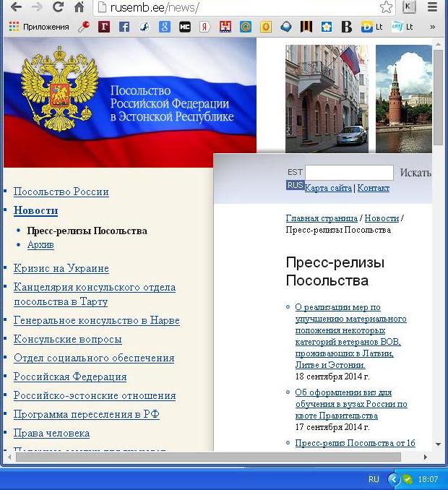Image resolution: width=448 pixels, height=490 pixels.
Task: Open the Facebook bookmark icon
Action: coord(124,27)
